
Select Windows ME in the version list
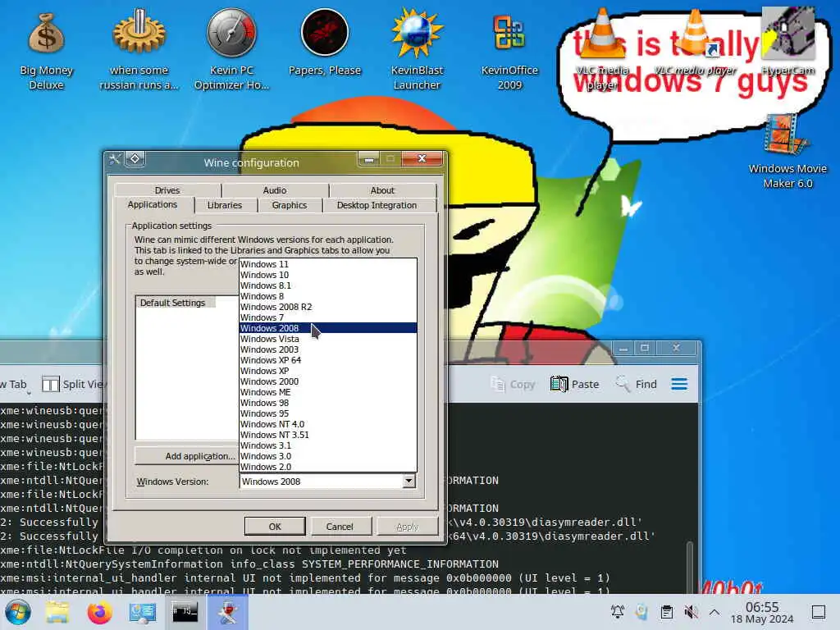pos(328,392)
